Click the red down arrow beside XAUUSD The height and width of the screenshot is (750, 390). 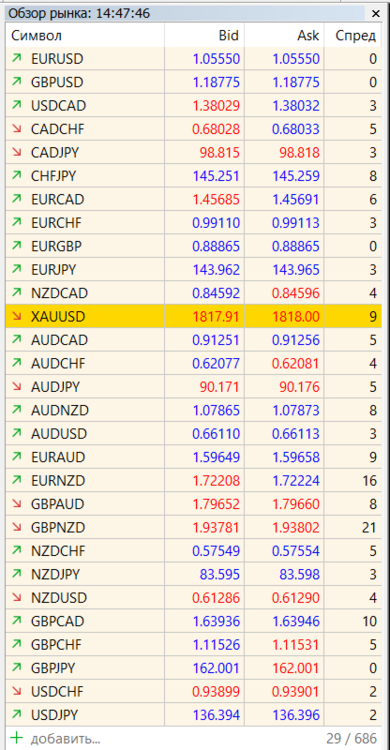[17, 317]
